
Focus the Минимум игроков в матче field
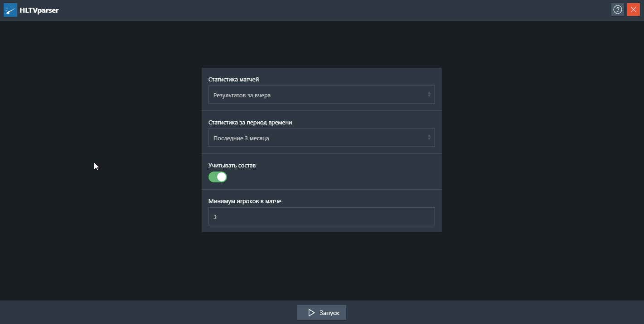coord(322,216)
